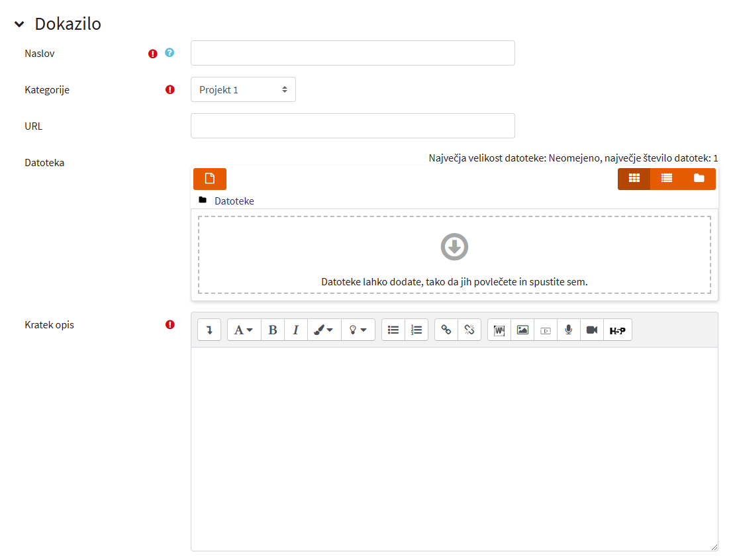
Task: Toggle bold formatting in the editor
Action: 273,330
